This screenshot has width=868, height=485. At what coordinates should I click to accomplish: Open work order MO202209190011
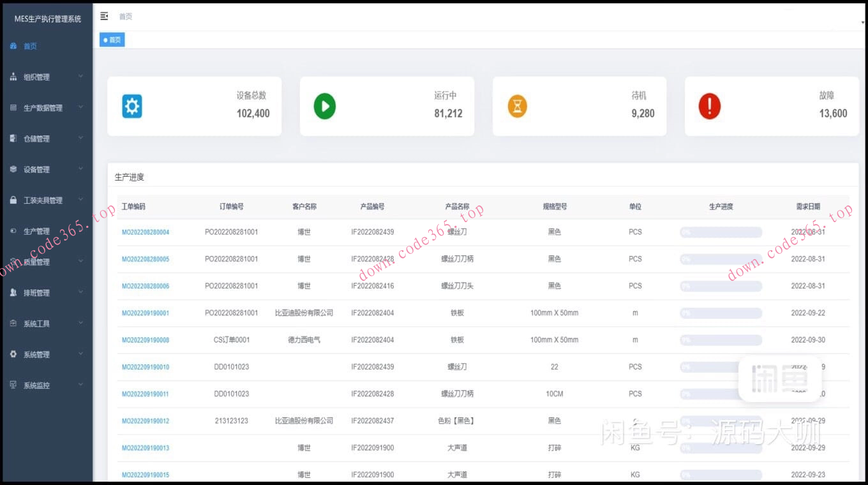point(146,394)
